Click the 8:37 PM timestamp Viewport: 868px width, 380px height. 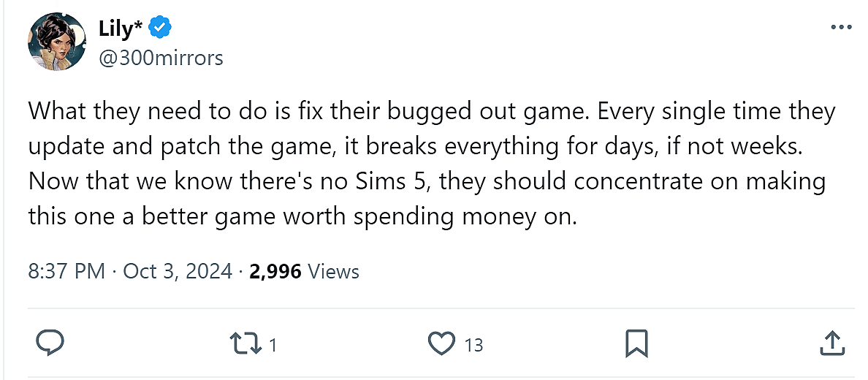(x=66, y=272)
